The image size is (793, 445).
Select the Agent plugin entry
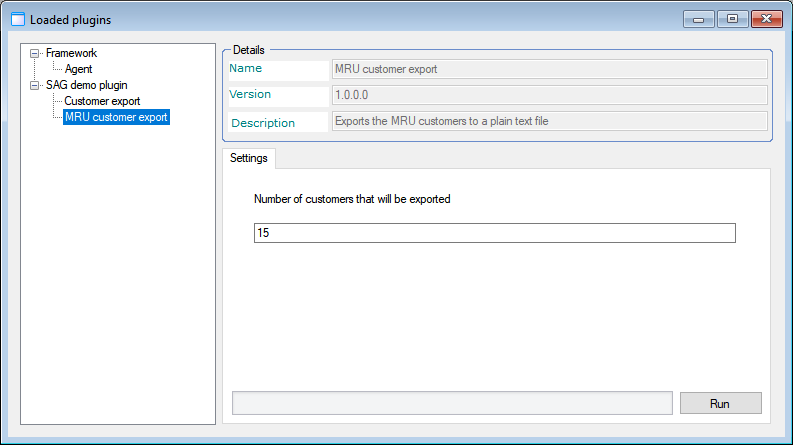pyautogui.click(x=79, y=69)
